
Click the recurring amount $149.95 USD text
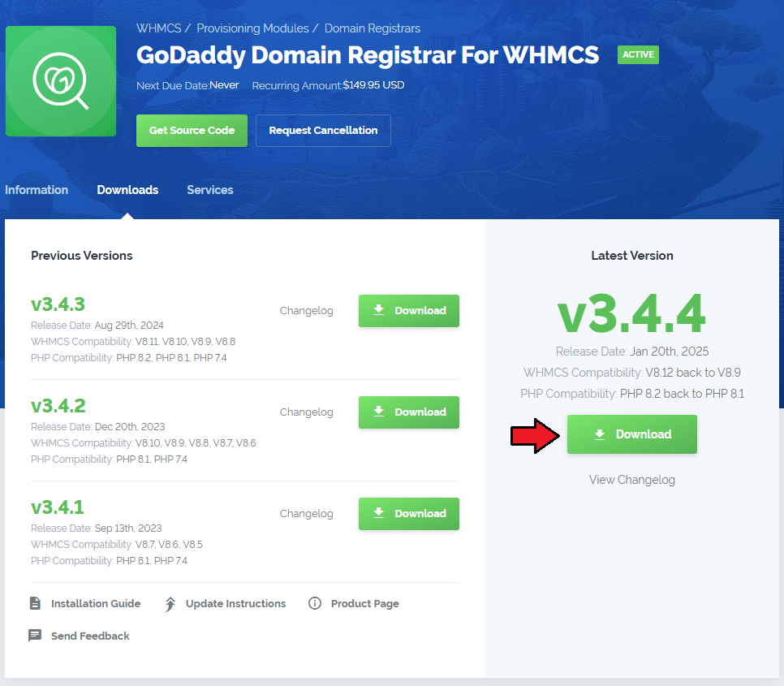(x=373, y=85)
